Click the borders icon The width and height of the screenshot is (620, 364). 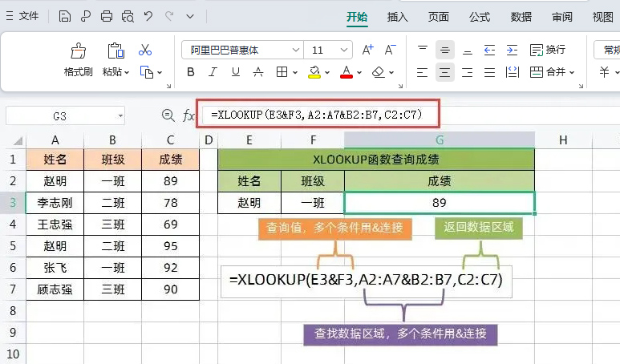(282, 72)
